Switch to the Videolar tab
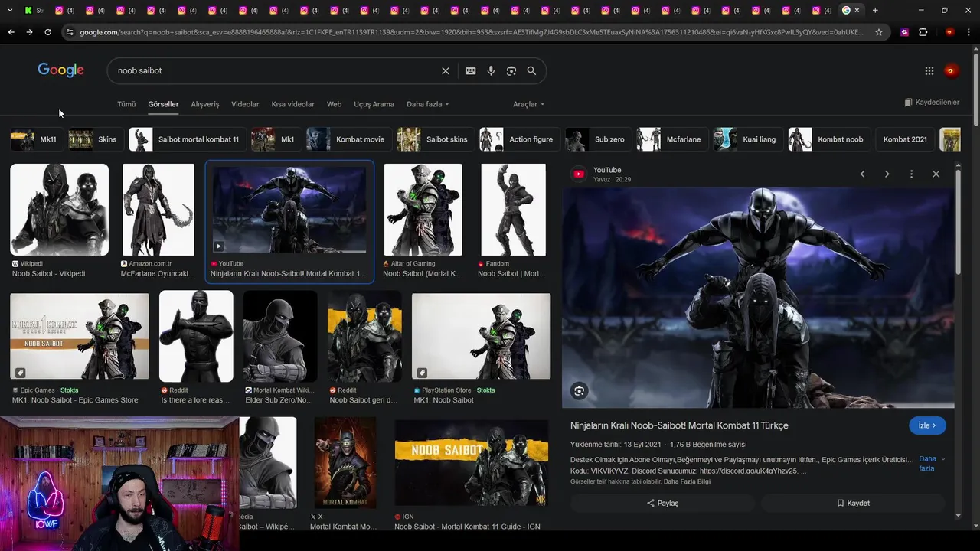 pos(245,104)
